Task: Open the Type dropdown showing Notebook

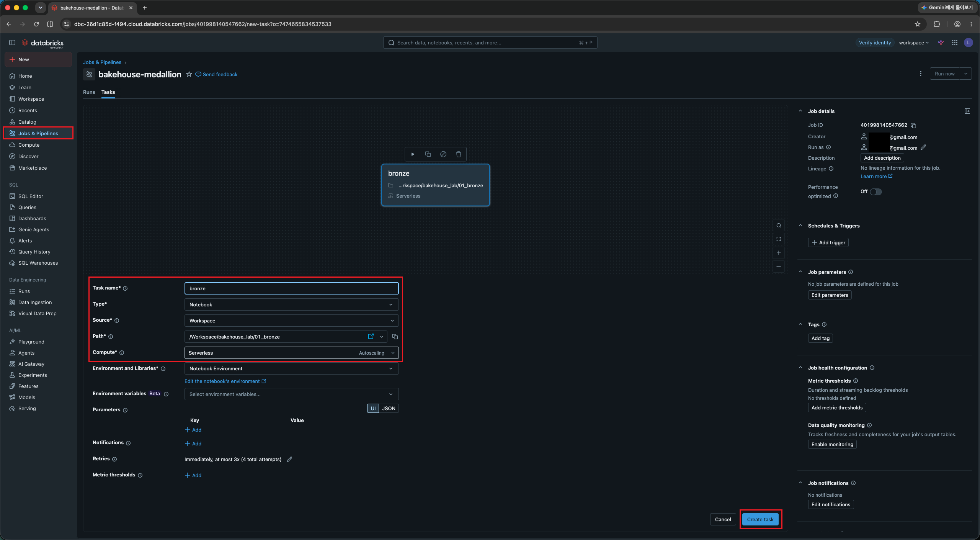Action: [291, 304]
